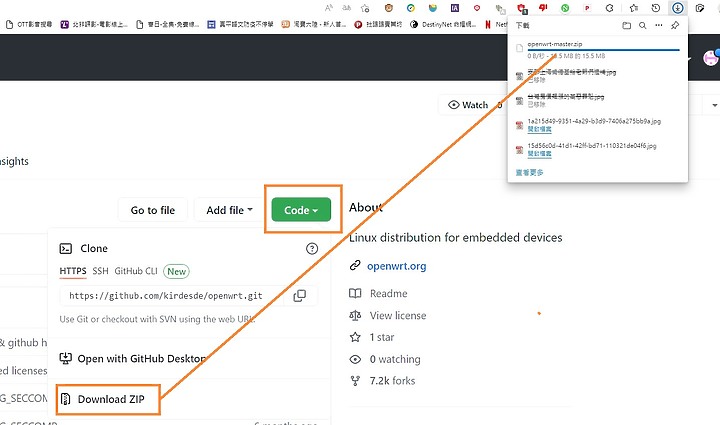Click the red P extension icon
Image resolution: width=720 pixels, height=425 pixels.
[x=587, y=8]
